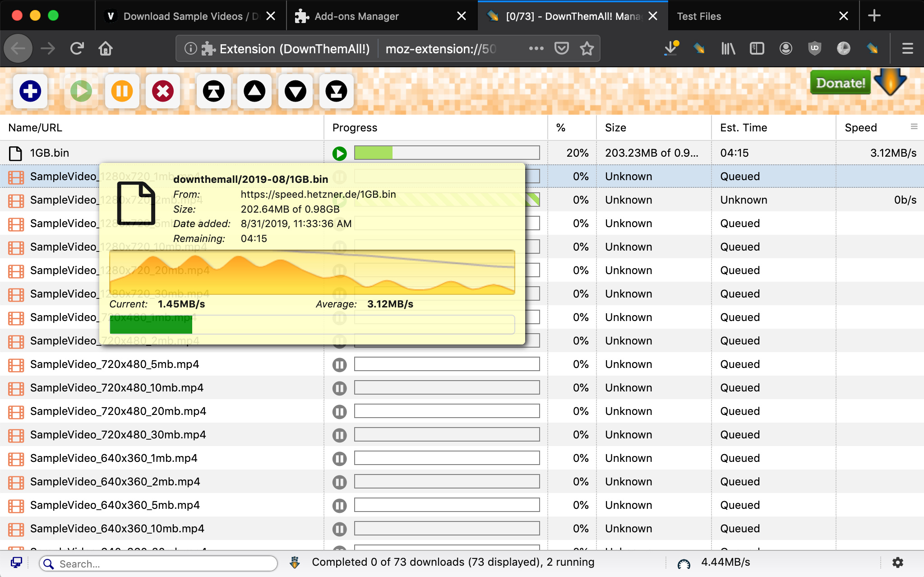This screenshot has width=924, height=577.
Task: Bookmark this page with star icon
Action: pos(587,48)
